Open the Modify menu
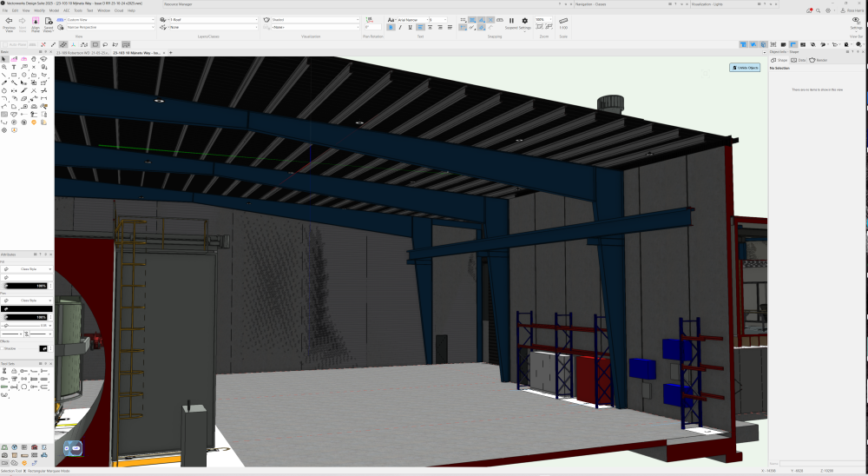The image size is (868, 476). [x=40, y=10]
